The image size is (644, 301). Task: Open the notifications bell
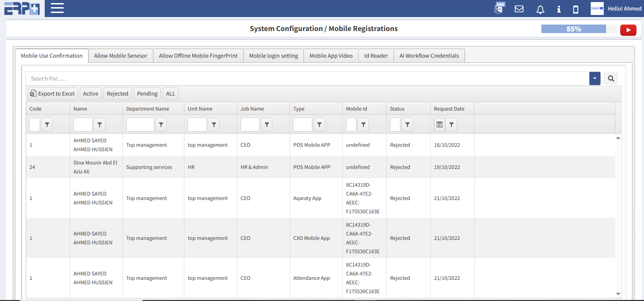point(540,9)
